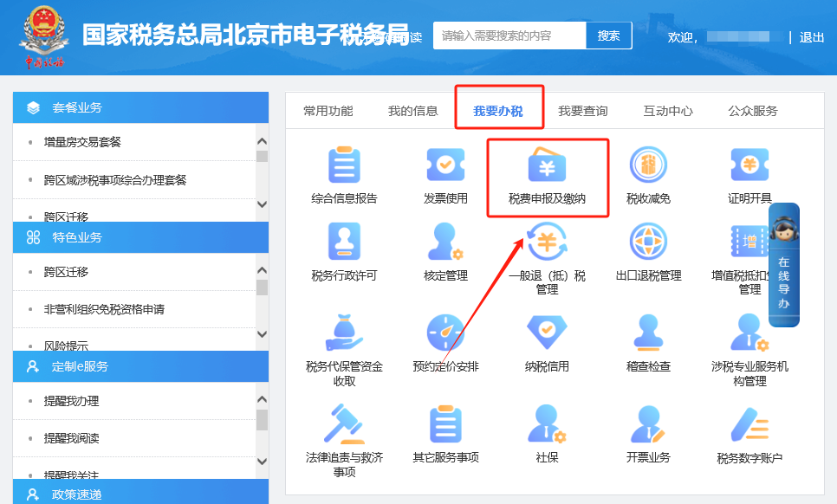Click 退出 logout link
The height and width of the screenshot is (504, 837).
click(x=812, y=37)
